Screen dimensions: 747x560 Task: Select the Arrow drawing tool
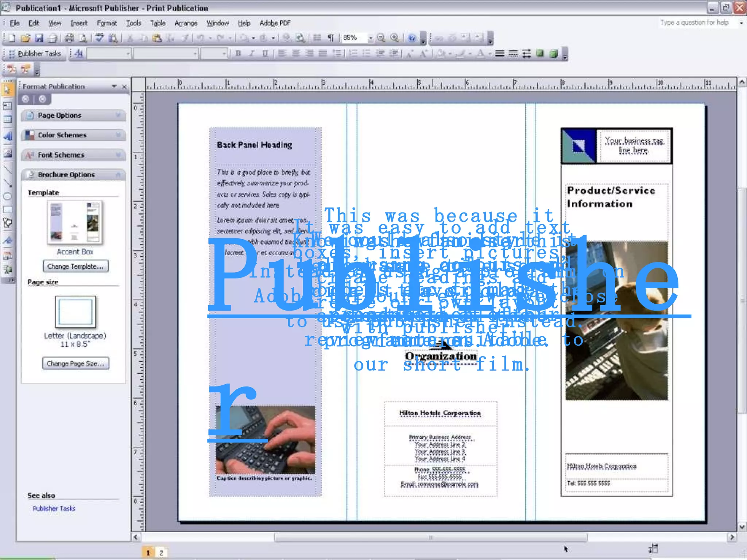[x=7, y=183]
